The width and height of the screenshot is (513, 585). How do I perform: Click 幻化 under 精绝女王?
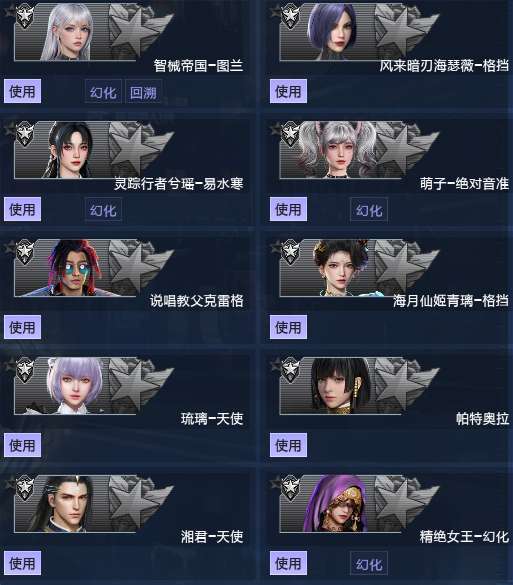(x=369, y=563)
